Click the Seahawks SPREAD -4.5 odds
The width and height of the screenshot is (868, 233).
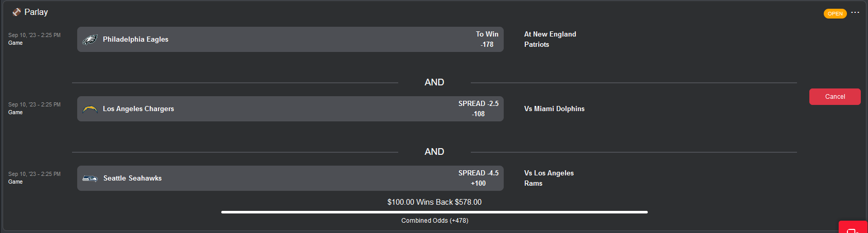479,178
